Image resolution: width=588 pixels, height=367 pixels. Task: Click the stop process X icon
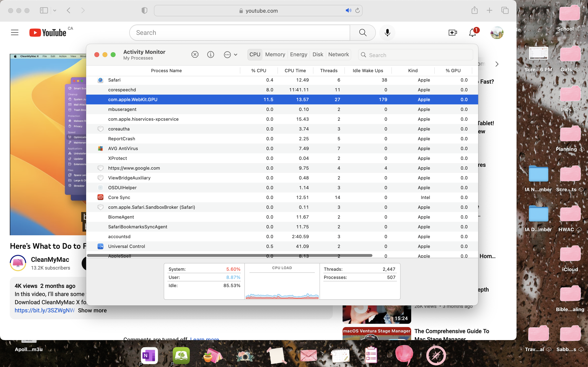[x=195, y=55]
